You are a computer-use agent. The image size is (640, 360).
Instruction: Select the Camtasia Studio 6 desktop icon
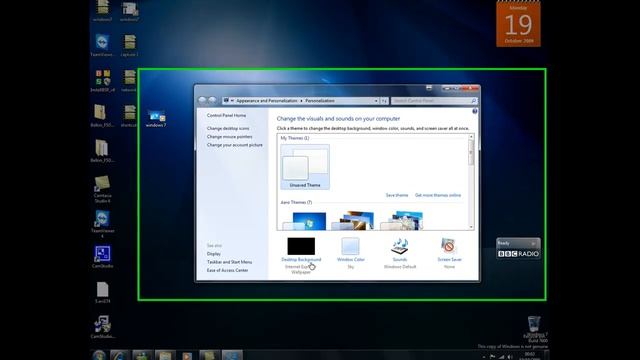point(102,189)
